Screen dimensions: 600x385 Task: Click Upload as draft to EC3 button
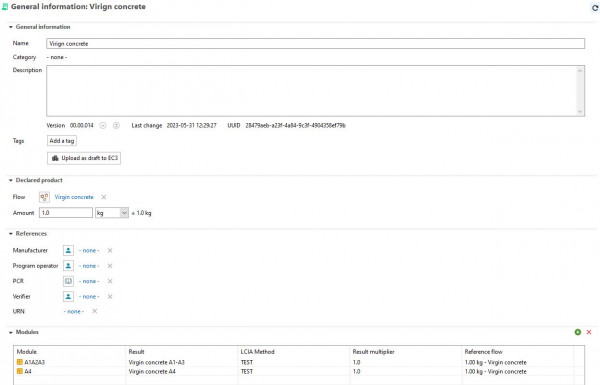coord(84,158)
